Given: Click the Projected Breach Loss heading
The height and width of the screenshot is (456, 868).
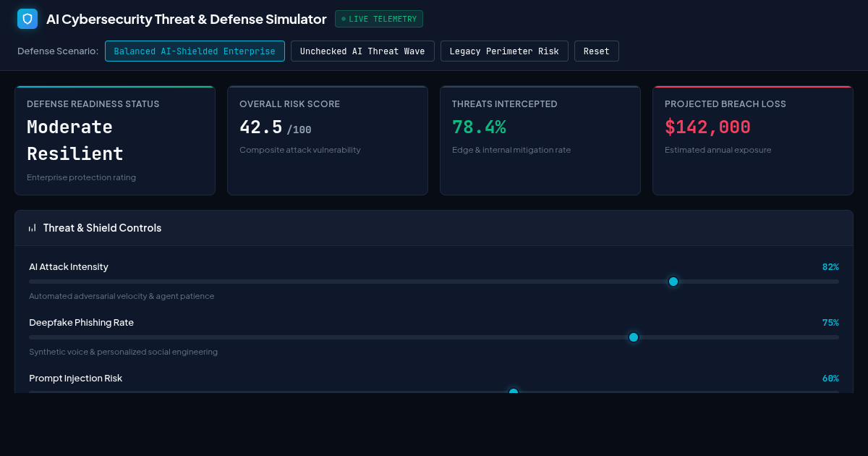Looking at the screenshot, I should click(x=726, y=104).
